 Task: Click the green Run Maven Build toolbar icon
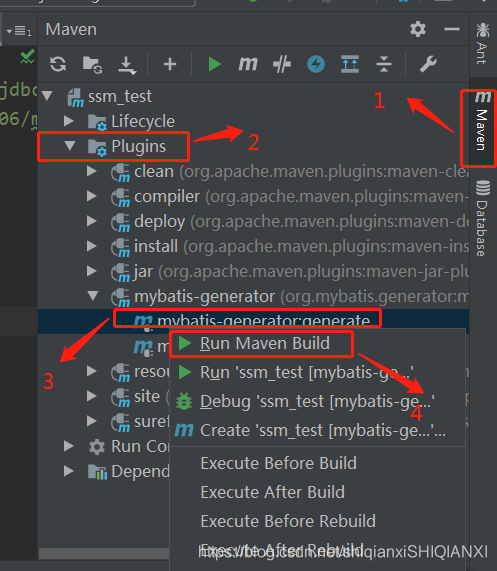(214, 64)
